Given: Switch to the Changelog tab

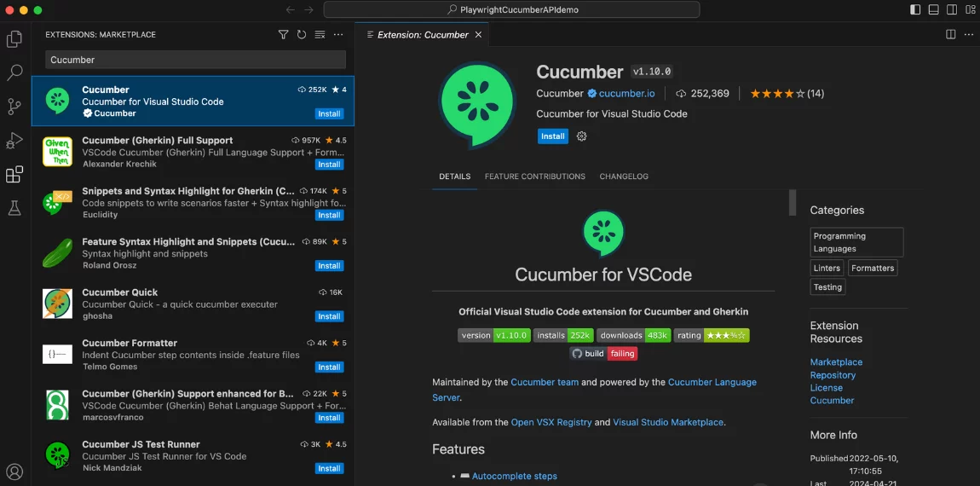Looking at the screenshot, I should coord(624,176).
